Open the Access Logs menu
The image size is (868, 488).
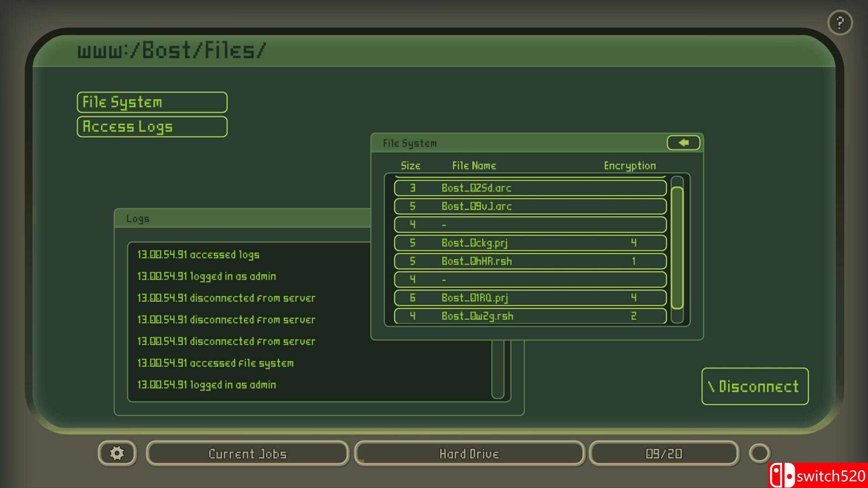pyautogui.click(x=152, y=127)
